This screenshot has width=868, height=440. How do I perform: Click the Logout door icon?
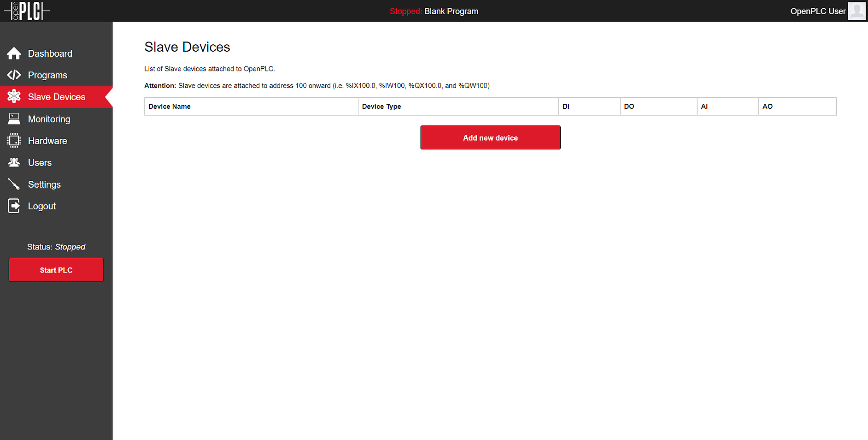pyautogui.click(x=14, y=206)
